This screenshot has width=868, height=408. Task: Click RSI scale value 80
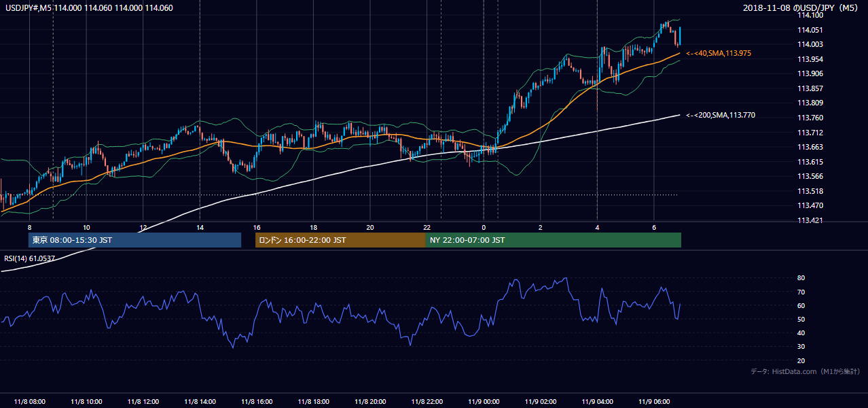pyautogui.click(x=801, y=278)
